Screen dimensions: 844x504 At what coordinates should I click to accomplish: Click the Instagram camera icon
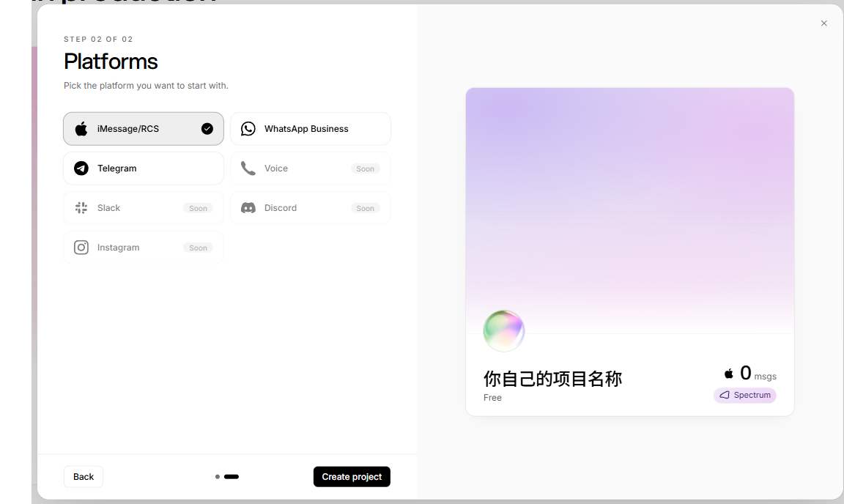tap(81, 248)
